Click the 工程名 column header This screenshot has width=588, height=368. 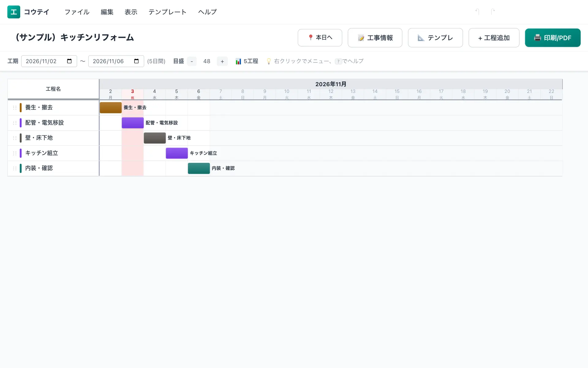point(53,89)
